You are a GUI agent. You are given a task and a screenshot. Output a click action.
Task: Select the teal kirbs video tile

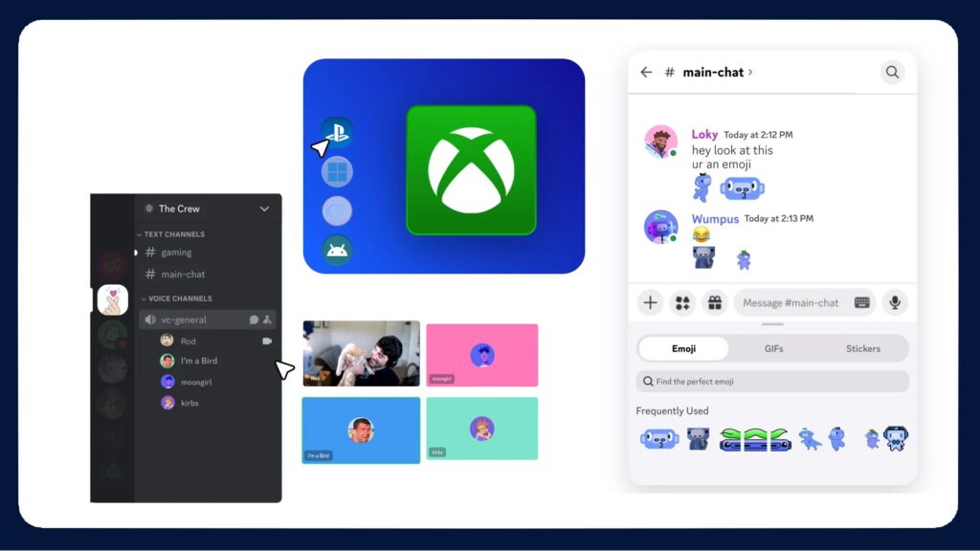pyautogui.click(x=482, y=429)
